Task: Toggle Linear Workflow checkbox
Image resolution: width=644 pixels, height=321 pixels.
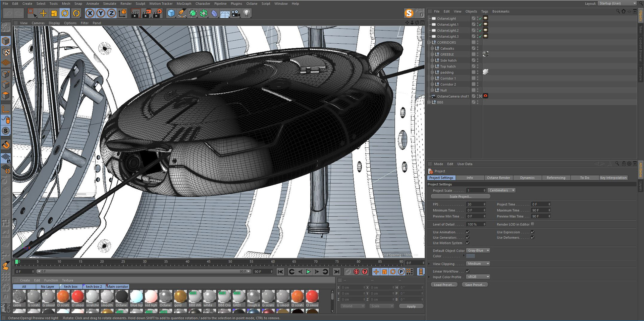Action: 468,271
